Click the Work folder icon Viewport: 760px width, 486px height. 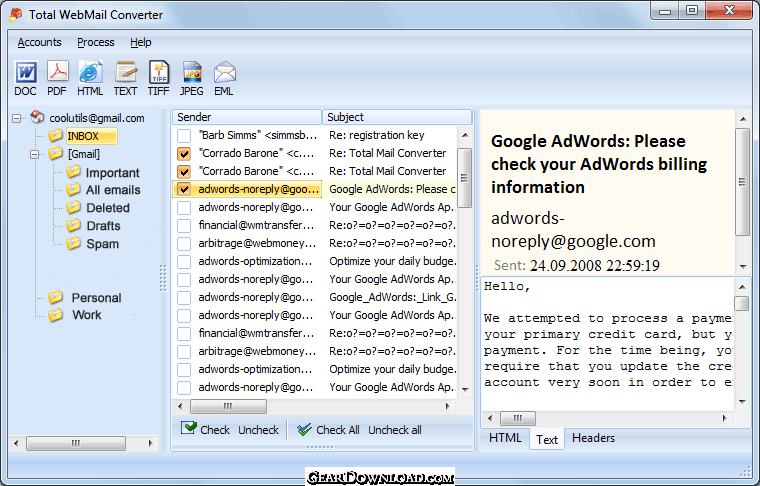(x=55, y=315)
